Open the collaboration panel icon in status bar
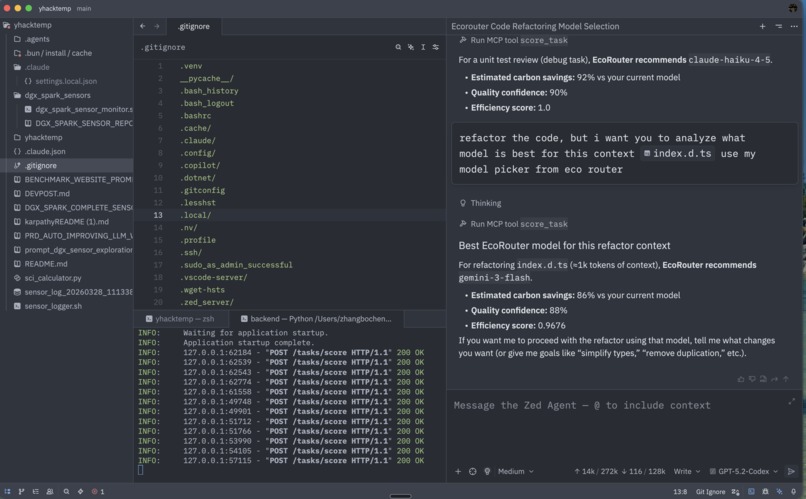Screen dimensions: 806x499 click(x=50, y=491)
